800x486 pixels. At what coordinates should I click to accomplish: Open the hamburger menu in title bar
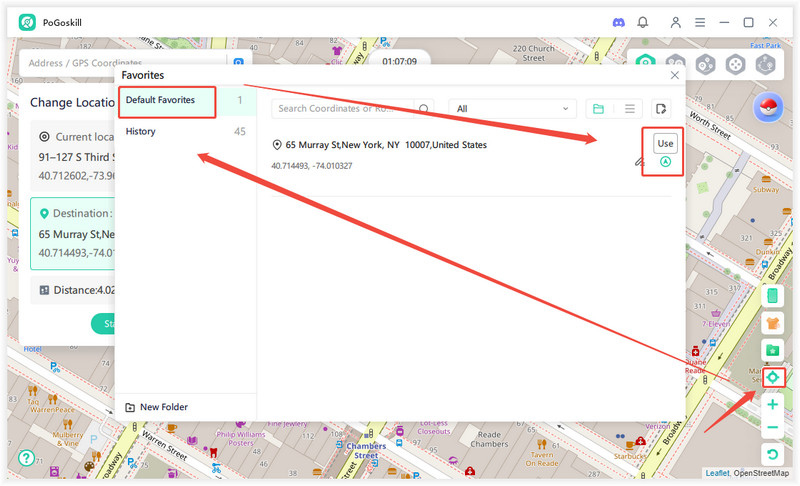[x=700, y=22]
